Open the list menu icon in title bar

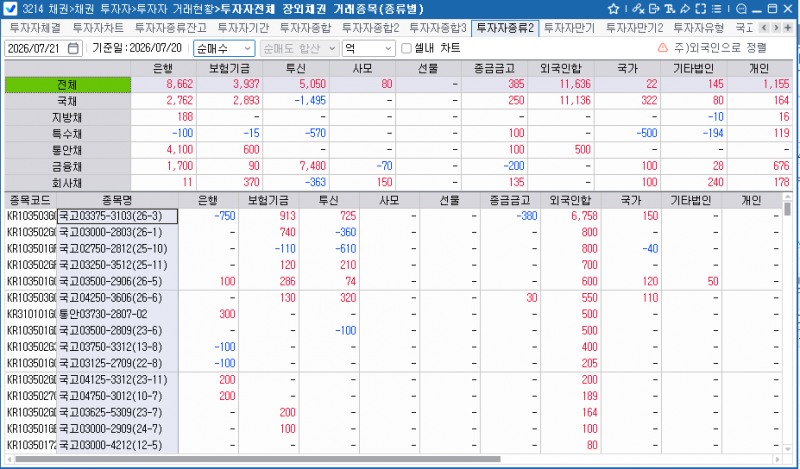[717, 9]
